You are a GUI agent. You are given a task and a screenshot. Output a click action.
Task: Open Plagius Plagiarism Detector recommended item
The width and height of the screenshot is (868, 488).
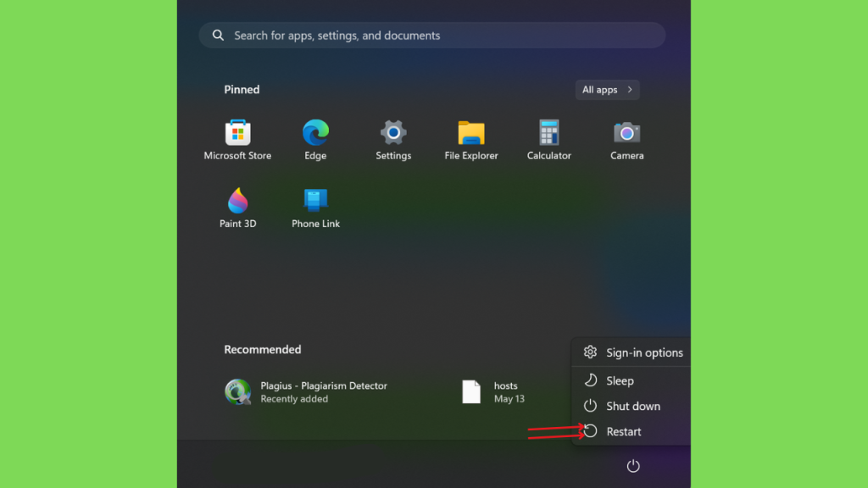[306, 391]
